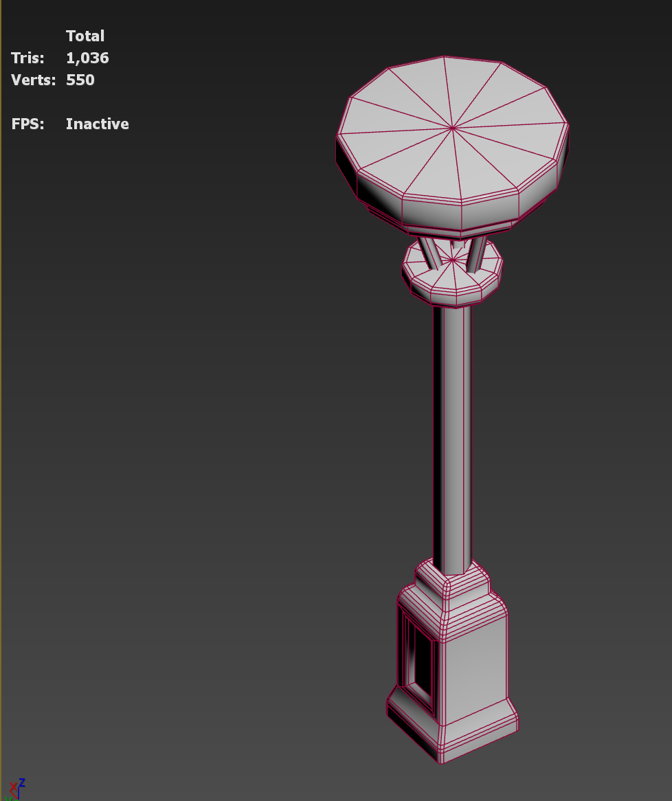This screenshot has height=801, width=672.
Task: Click the FPS label in statistics overlay
Action: (27, 124)
